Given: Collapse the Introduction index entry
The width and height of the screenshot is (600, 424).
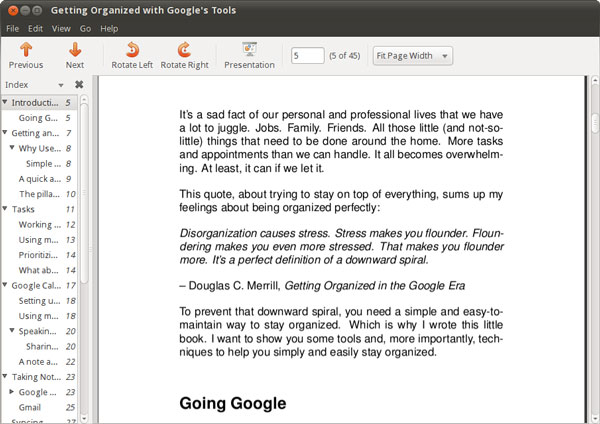Looking at the screenshot, I should [x=5, y=102].
